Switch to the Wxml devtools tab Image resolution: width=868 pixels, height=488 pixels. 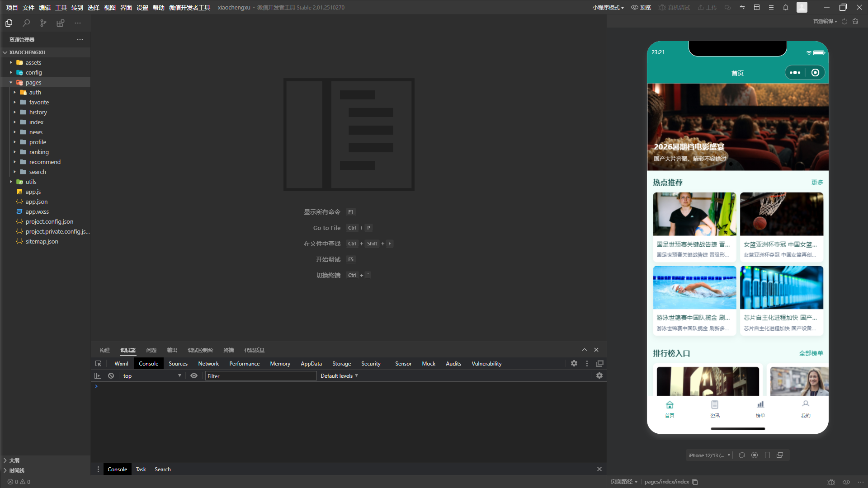[x=121, y=364]
